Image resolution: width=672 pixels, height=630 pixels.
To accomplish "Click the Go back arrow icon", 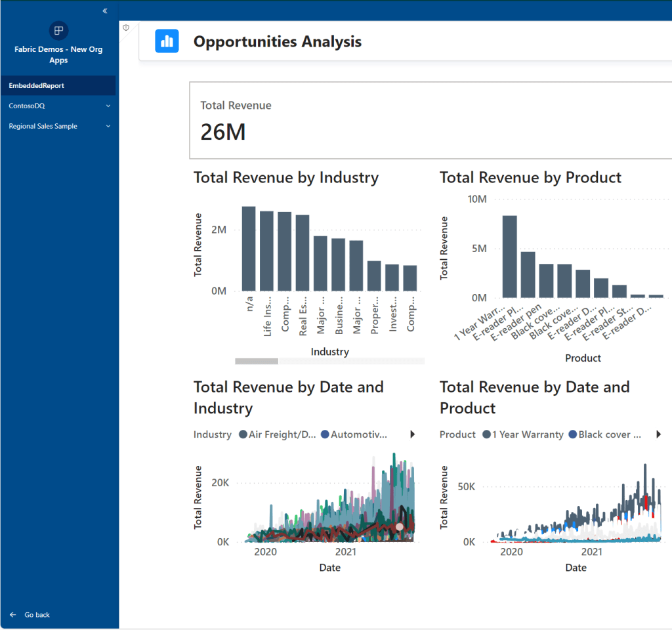I will pyautogui.click(x=13, y=615).
